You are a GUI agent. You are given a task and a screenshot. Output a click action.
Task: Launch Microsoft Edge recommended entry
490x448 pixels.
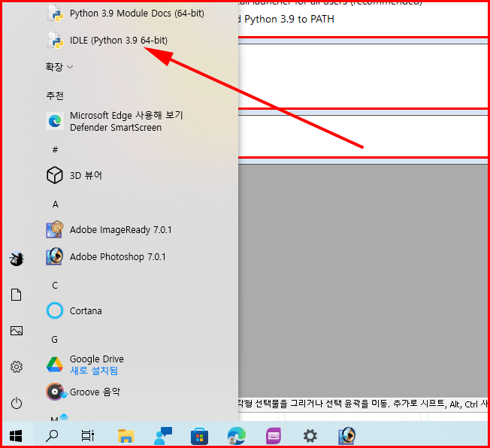click(114, 121)
